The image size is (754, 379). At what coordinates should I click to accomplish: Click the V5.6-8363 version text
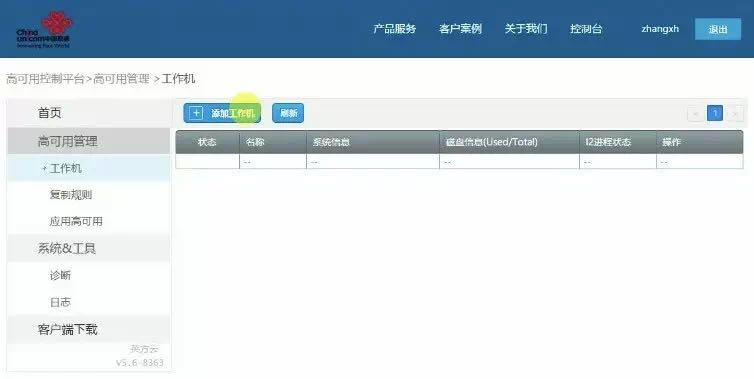139,363
